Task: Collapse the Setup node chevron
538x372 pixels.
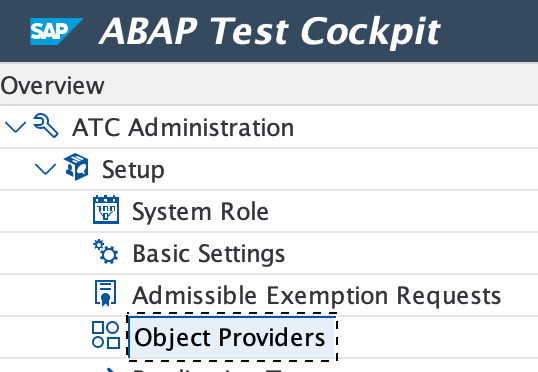Action: 45,169
